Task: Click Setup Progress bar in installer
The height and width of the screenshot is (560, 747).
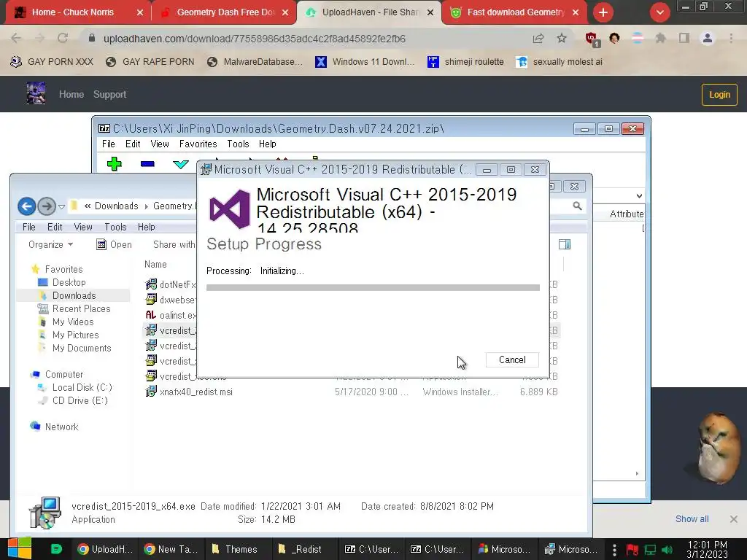Action: click(x=373, y=287)
